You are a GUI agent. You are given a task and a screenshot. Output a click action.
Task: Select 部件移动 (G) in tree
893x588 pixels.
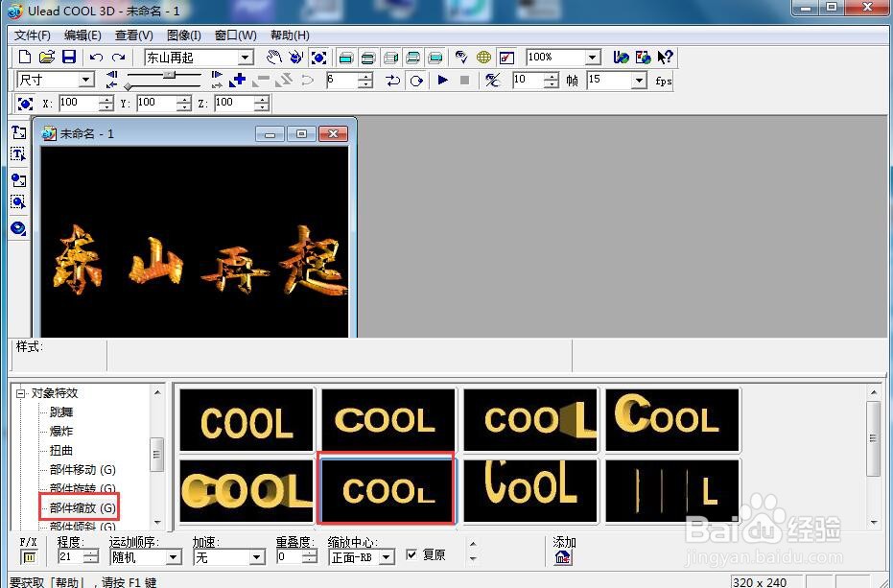pos(82,469)
